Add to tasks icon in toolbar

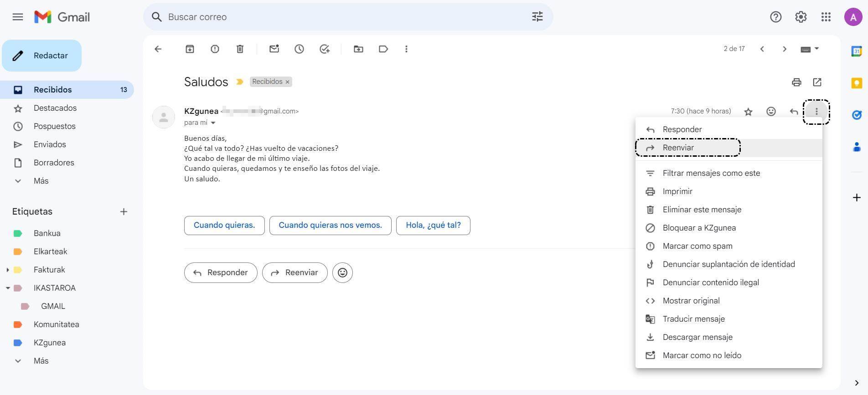tap(324, 49)
